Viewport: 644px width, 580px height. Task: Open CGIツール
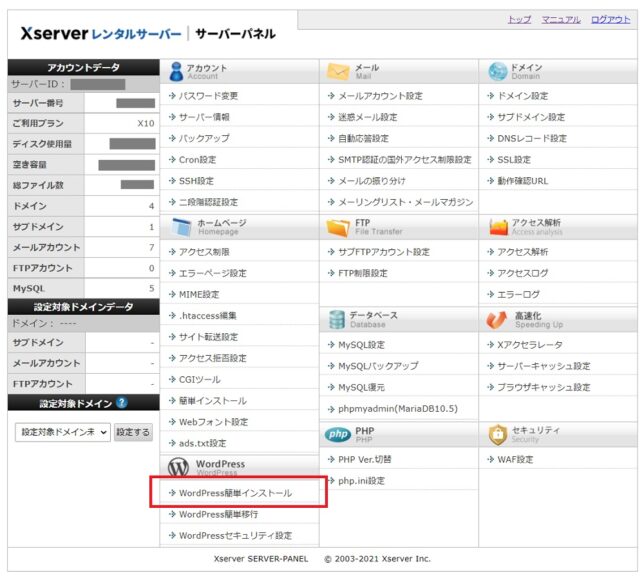pos(200,380)
